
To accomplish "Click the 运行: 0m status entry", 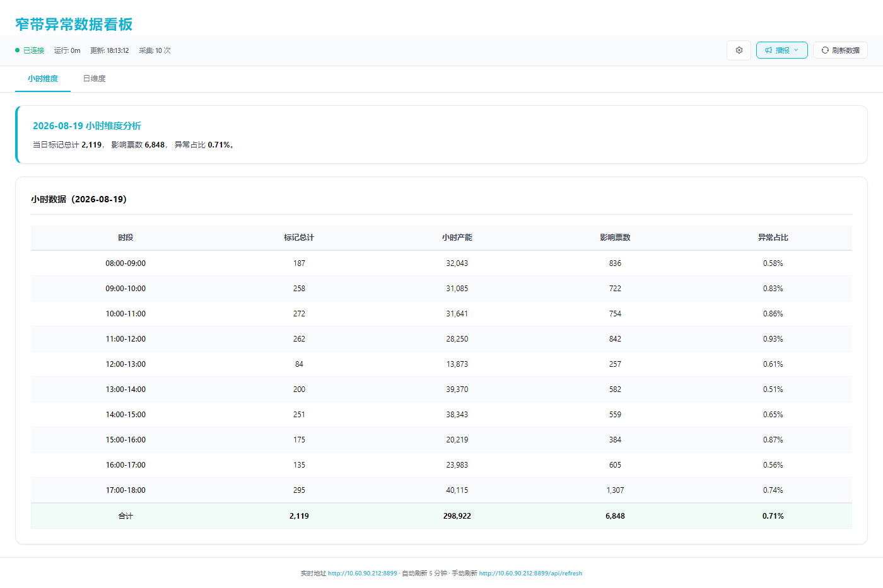I will pos(67,50).
